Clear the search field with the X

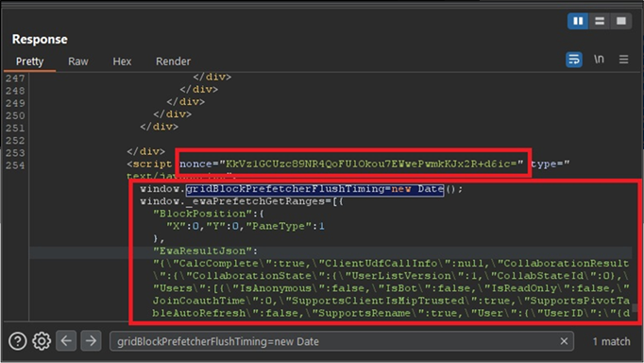point(564,341)
